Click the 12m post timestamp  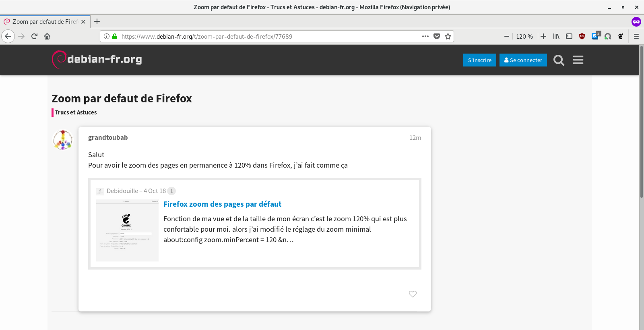pyautogui.click(x=415, y=138)
